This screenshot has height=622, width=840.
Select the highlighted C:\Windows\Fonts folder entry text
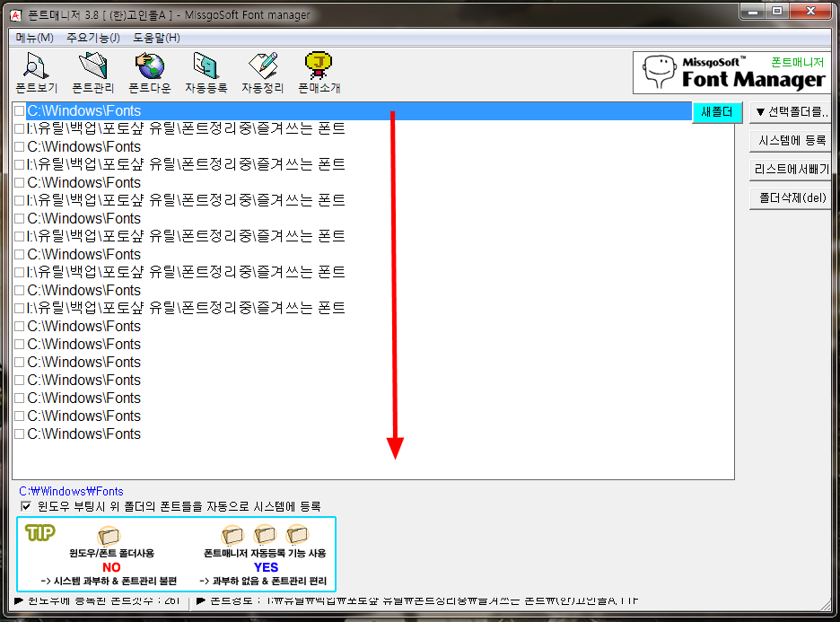pyautogui.click(x=84, y=111)
